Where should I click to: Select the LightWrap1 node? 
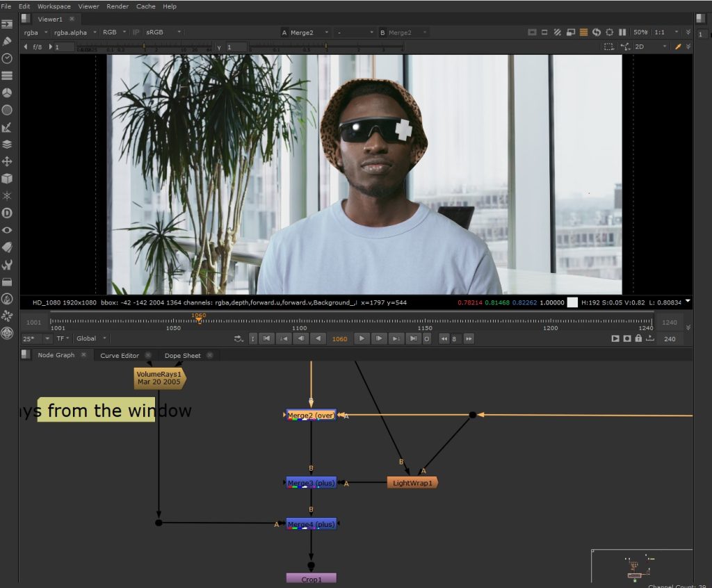412,482
